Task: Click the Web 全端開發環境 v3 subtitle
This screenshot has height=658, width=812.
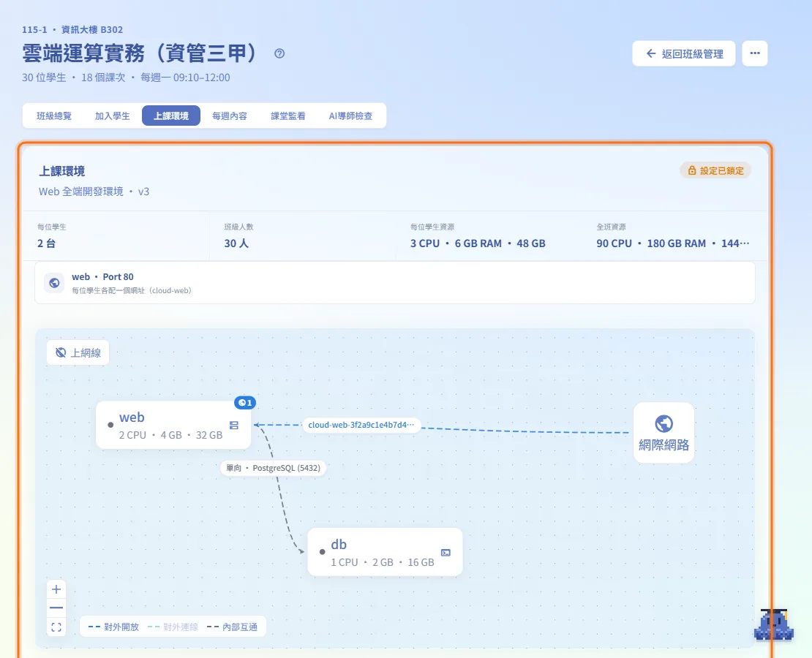Action: (94, 192)
